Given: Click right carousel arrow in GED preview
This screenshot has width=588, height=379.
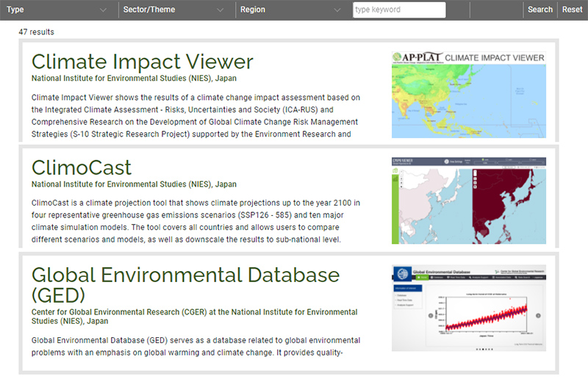Looking at the screenshot, I should [x=538, y=315].
